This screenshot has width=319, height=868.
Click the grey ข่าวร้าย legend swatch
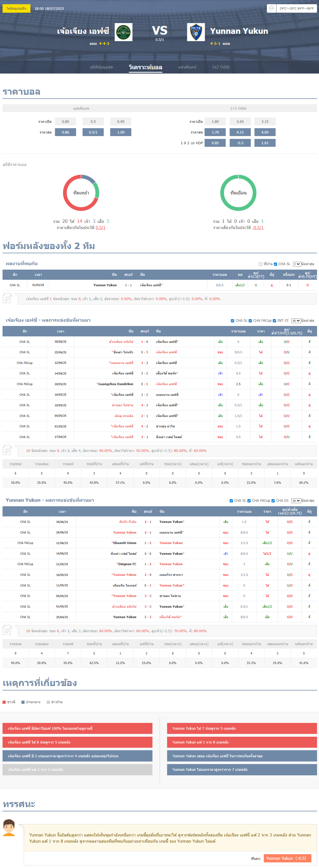48,702
